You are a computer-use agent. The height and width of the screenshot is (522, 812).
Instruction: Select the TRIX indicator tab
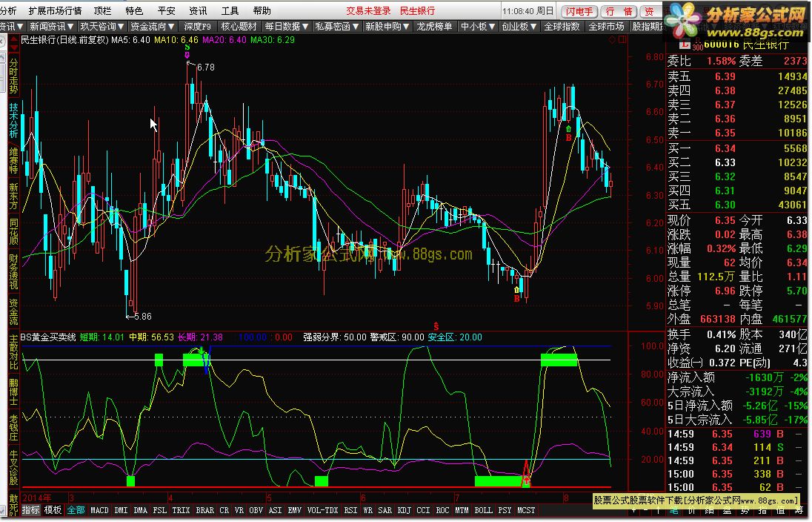tap(181, 510)
